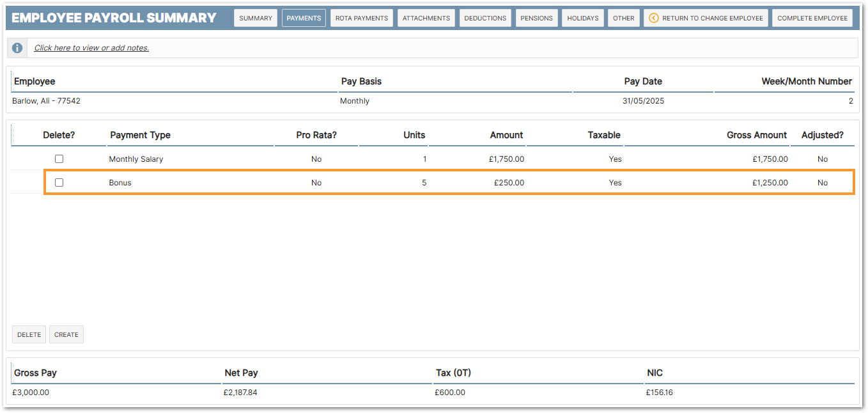Viewport: 868px width, 413px height.
Task: Go to the Attachments tab
Action: pos(426,18)
